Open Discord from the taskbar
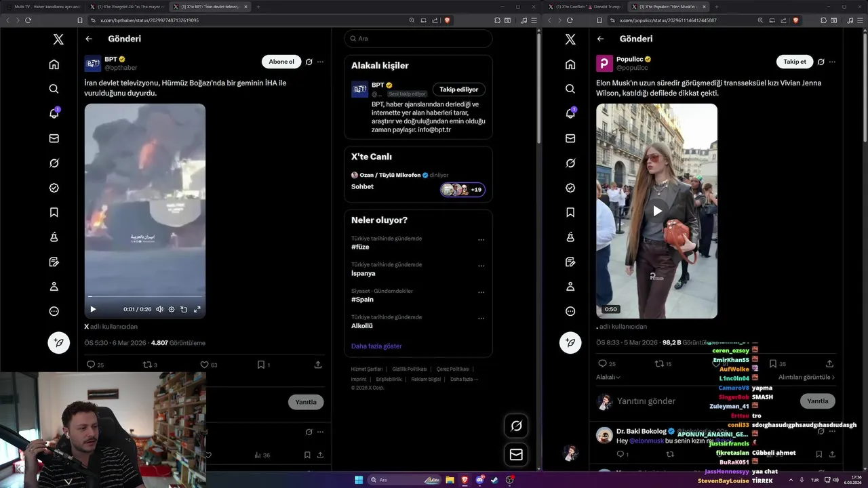868x488 pixels. coord(479,480)
